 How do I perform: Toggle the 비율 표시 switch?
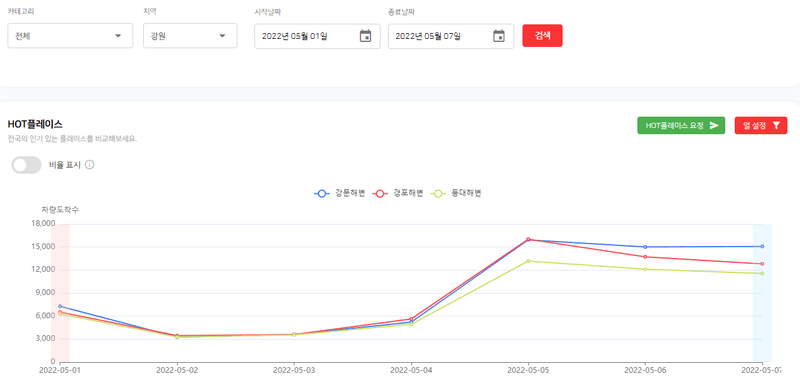point(26,165)
